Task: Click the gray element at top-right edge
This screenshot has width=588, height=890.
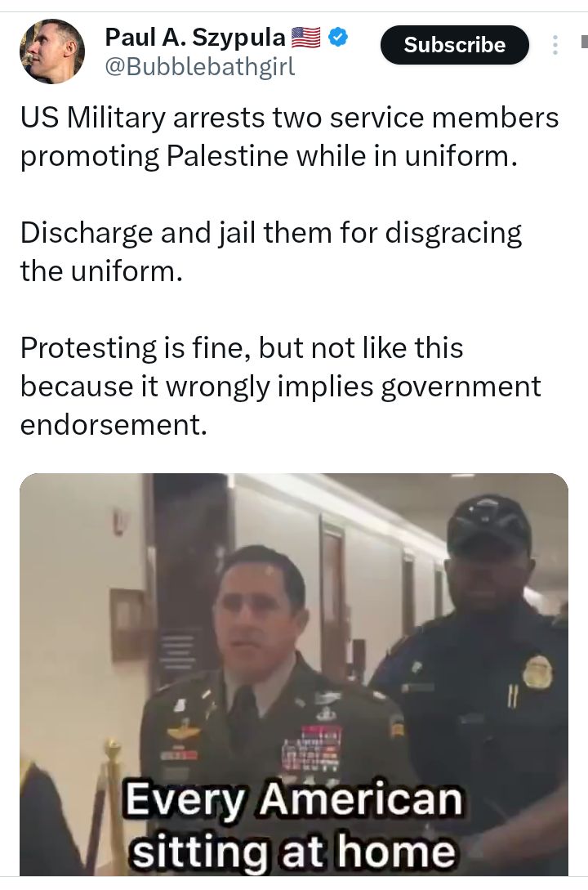Action: click(585, 42)
